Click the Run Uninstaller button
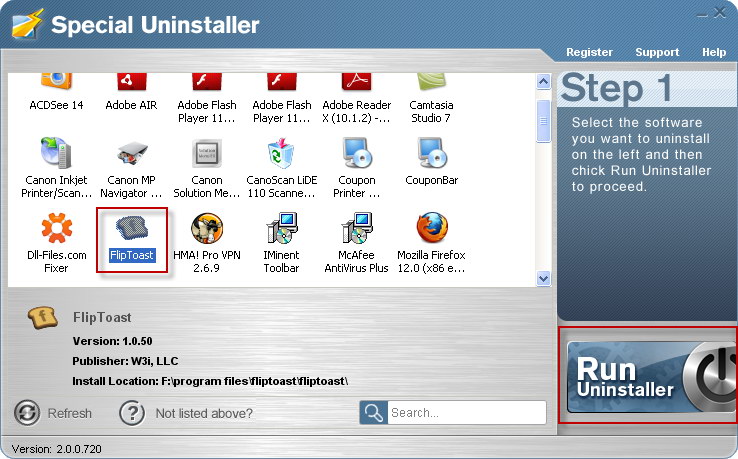 click(651, 377)
